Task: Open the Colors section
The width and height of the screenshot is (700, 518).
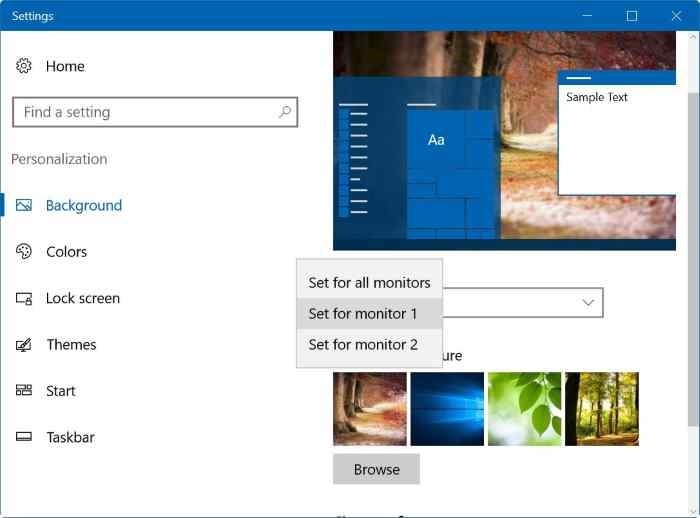Action: (x=67, y=252)
